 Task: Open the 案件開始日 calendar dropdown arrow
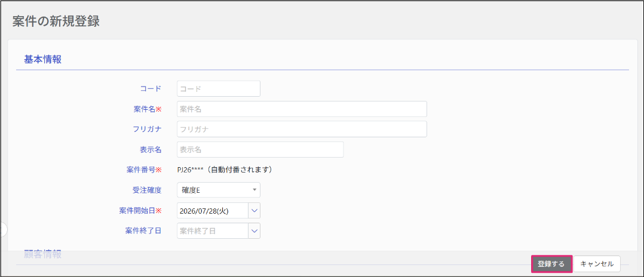click(x=254, y=211)
